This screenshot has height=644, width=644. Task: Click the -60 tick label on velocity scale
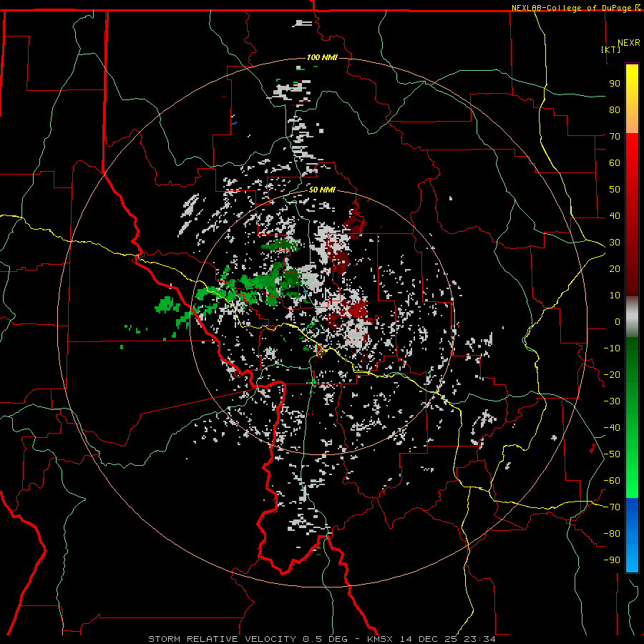(612, 481)
